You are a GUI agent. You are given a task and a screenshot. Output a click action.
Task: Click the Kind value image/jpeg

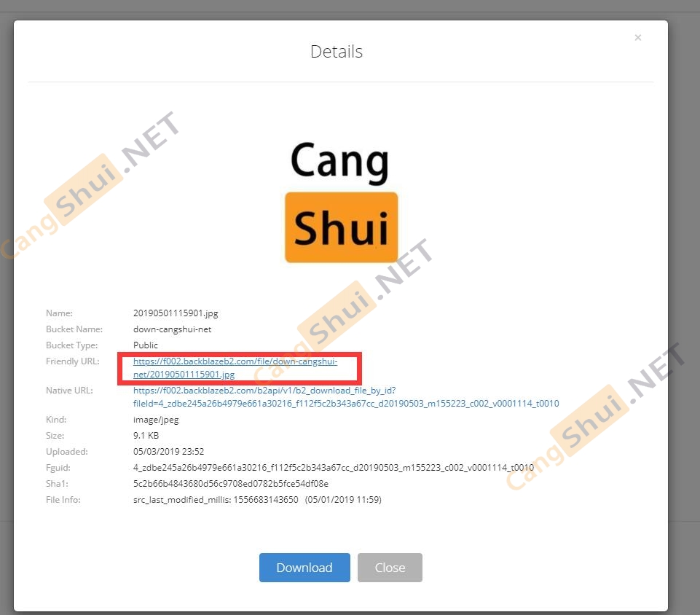[x=156, y=420]
